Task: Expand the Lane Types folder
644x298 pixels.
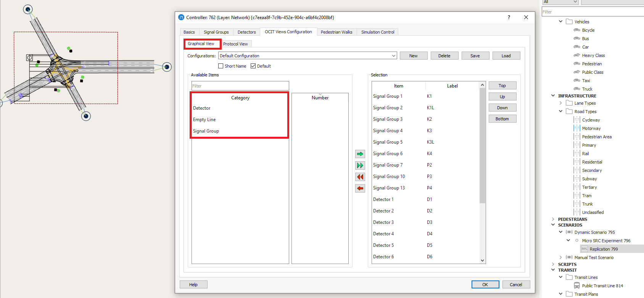Action: 560,103
